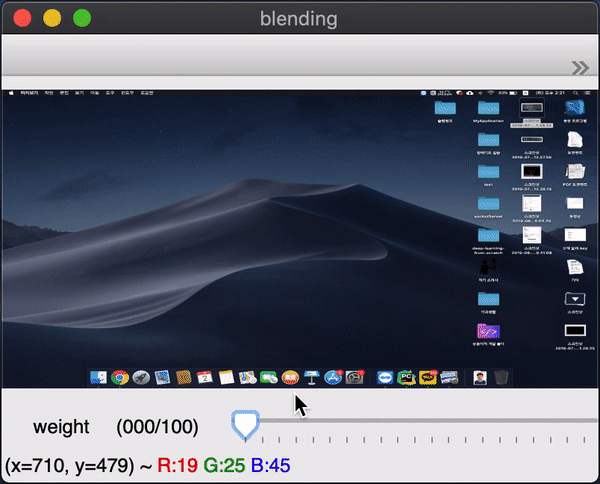The width and height of the screenshot is (600, 484).
Task: Close the blending window
Action: point(22,18)
